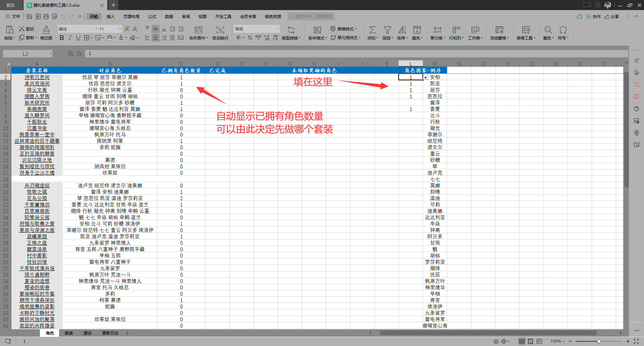Viewport: 644px width, 346px height.
Task: Increase font size with A+ icon
Action: 127,29
